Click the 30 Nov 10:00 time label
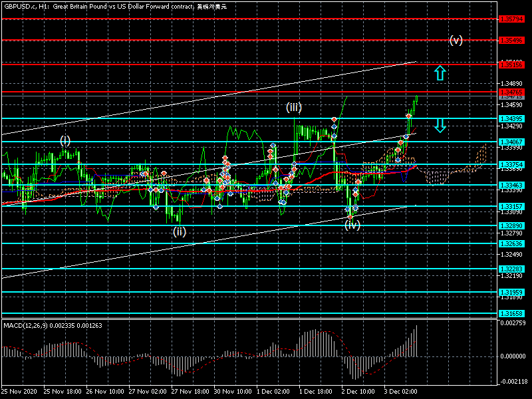 [233, 392]
